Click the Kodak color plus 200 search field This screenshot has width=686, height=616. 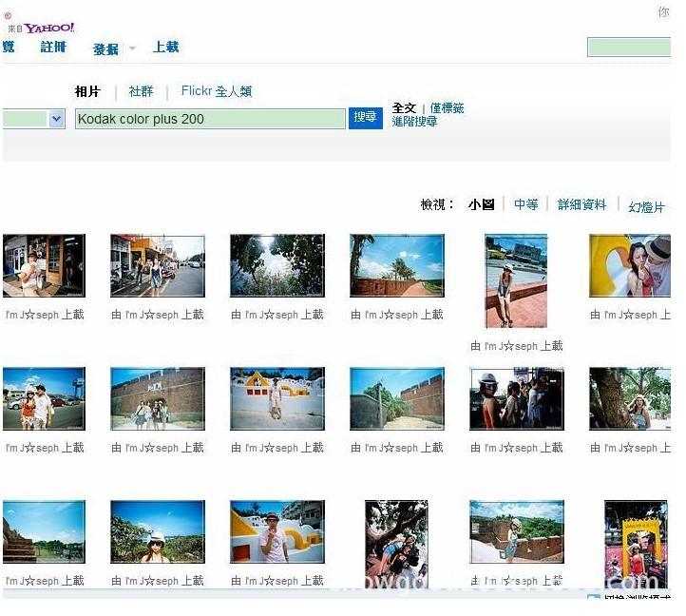[210, 119]
